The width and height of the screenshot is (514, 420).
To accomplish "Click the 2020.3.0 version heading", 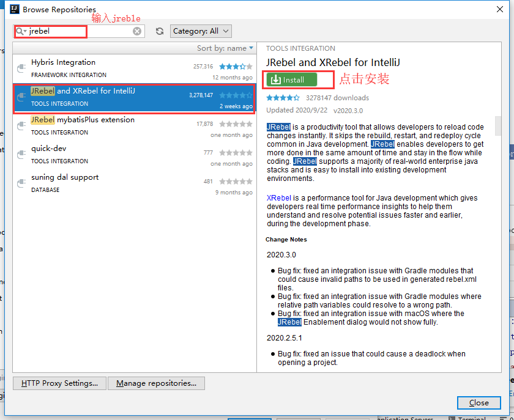I will [281, 255].
